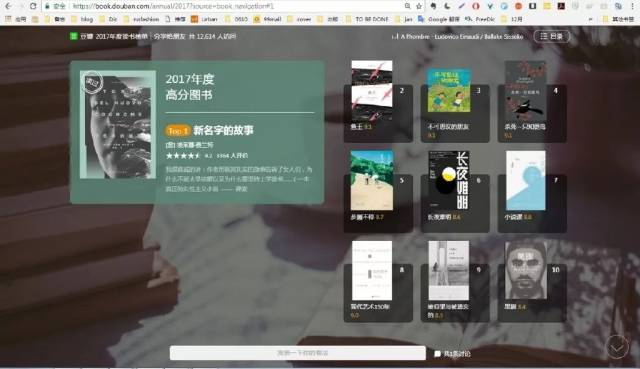This screenshot has height=369, width=640.
Task: Open the red Opera-style O extension
Action: pyautogui.click(x=476, y=6)
